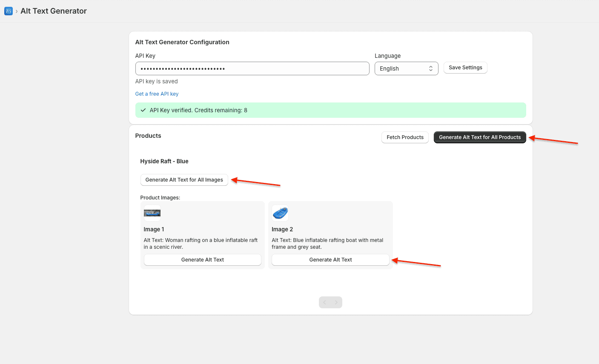Select the Alt Text Generator breadcrumb title

pos(53,11)
